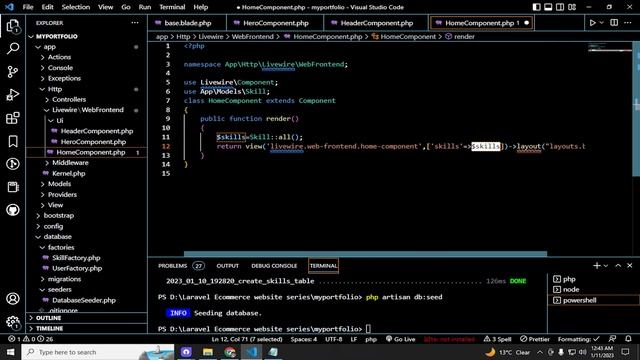Image resolution: width=640 pixels, height=360 pixels.
Task: Select the node terminal instance
Action: coord(594,289)
